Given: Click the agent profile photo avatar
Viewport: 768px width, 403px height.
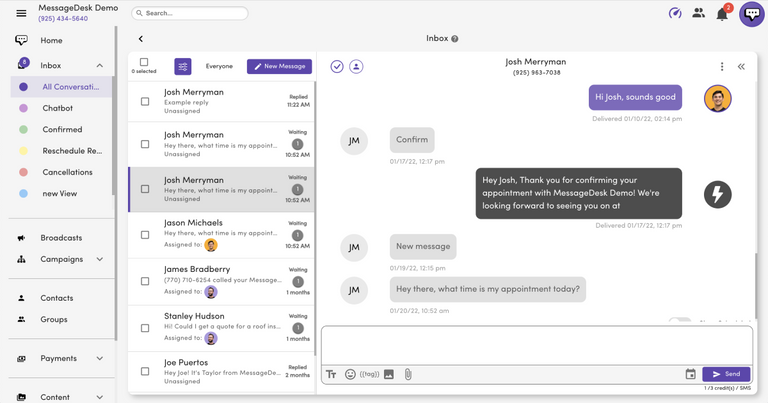Looking at the screenshot, I should click(x=718, y=98).
